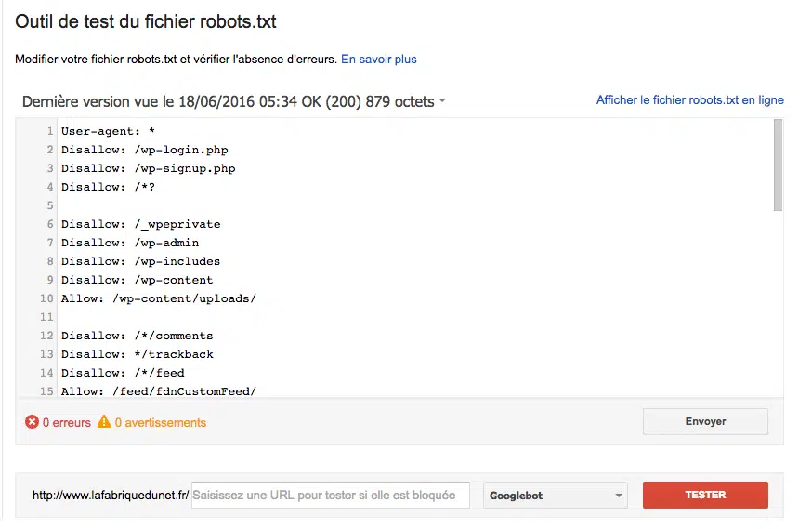Click the Envoyer button
The image size is (812, 529).
click(705, 421)
